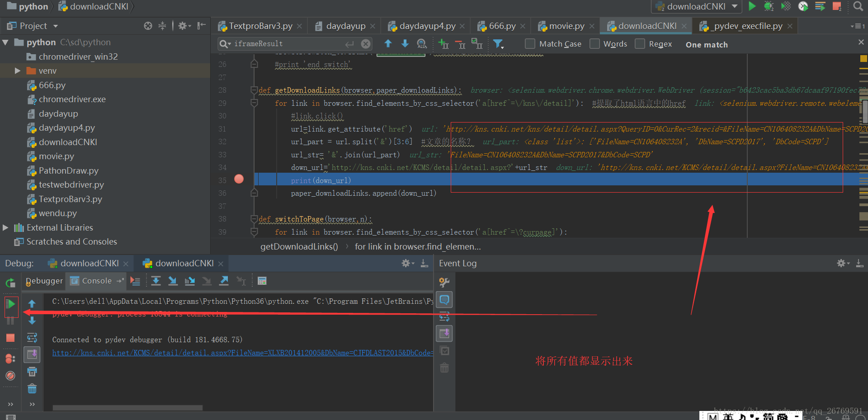The image size is (868, 420).
Task: Enable Match Case checkbox
Action: (x=530, y=44)
